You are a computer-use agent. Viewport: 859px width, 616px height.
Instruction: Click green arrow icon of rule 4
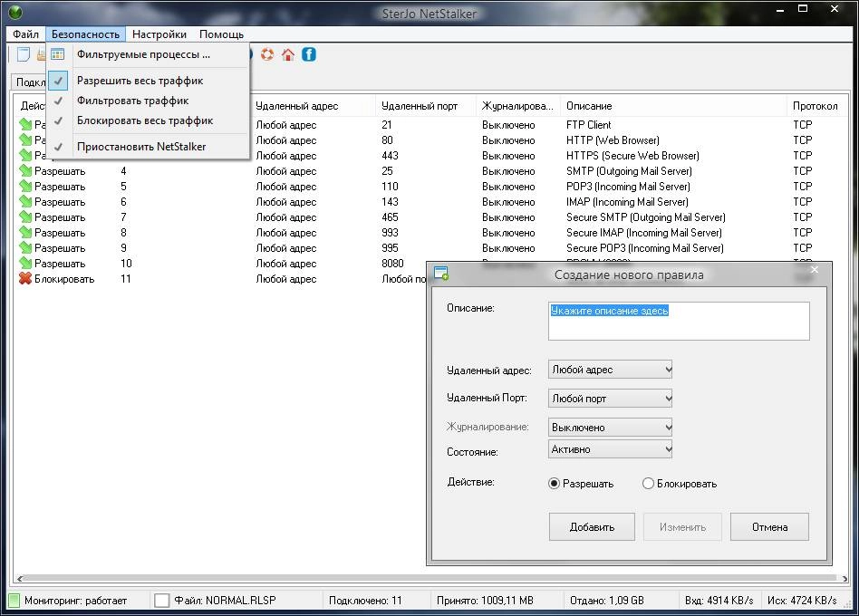pyautogui.click(x=25, y=171)
